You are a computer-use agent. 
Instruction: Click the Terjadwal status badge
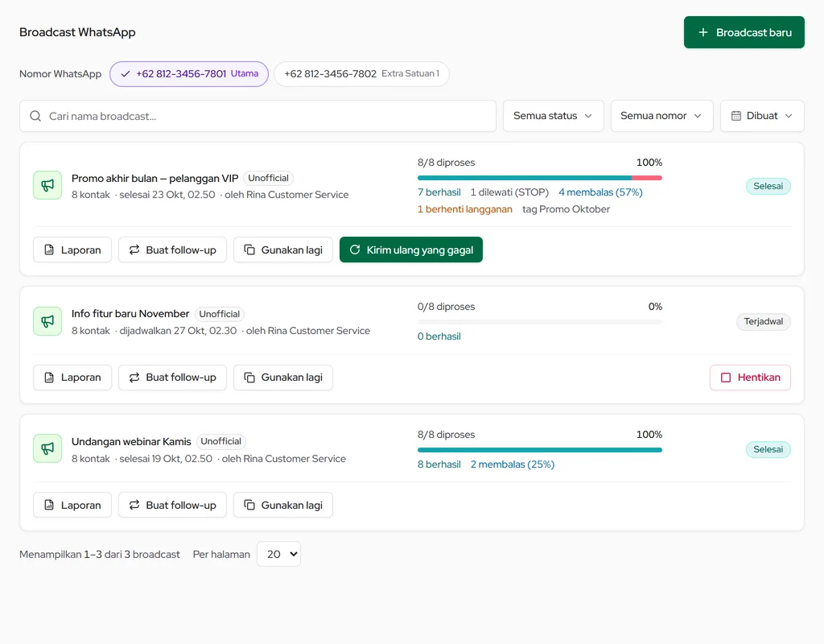pyautogui.click(x=764, y=321)
